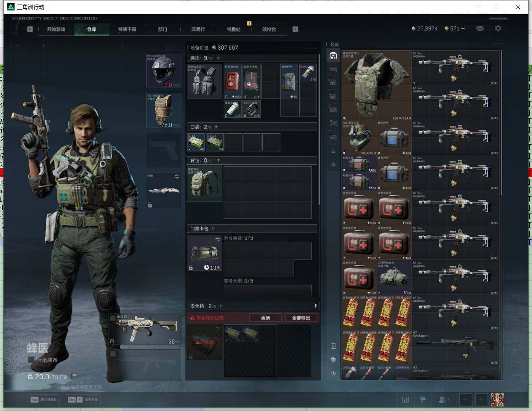Click the keycard case with 13天 timer
532x411 pixels.
(205, 254)
